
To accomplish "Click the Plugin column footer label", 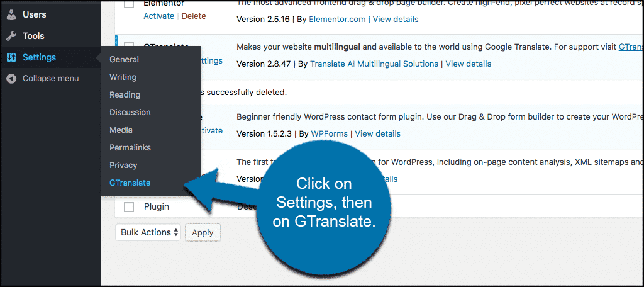I will pyautogui.click(x=157, y=206).
